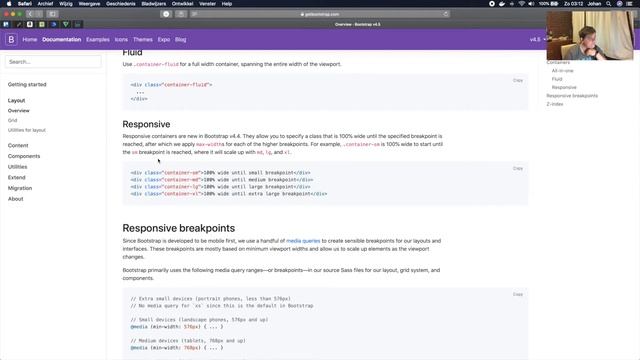Image resolution: width=640 pixels, height=360 pixels.
Task: Open the Grid sidebar link
Action: 12,120
